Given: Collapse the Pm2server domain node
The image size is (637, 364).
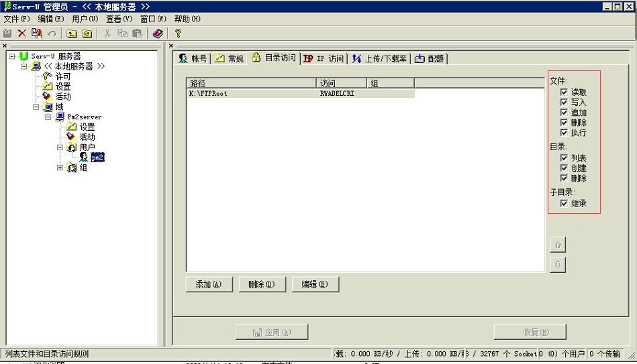Looking at the screenshot, I should click(48, 117).
